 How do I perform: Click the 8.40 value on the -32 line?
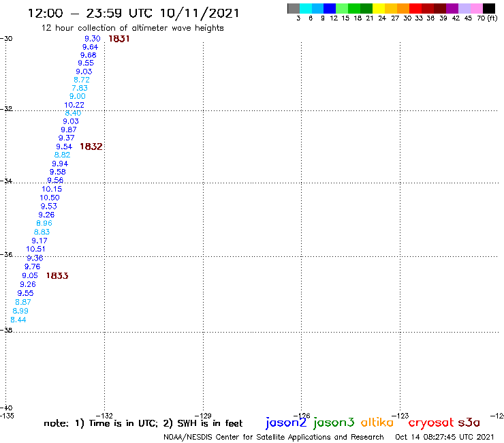coord(73,113)
